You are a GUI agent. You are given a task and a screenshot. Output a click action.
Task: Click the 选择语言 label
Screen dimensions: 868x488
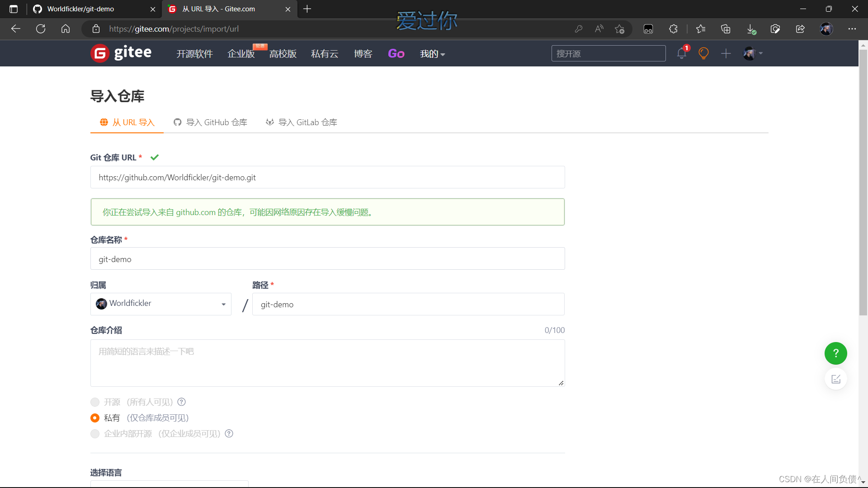click(106, 473)
